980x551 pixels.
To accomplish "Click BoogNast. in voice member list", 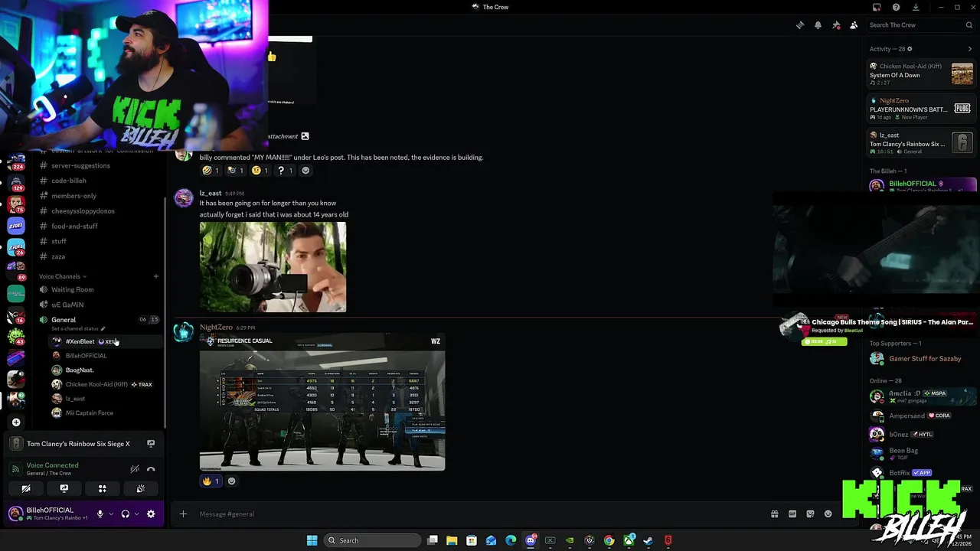I will point(80,370).
